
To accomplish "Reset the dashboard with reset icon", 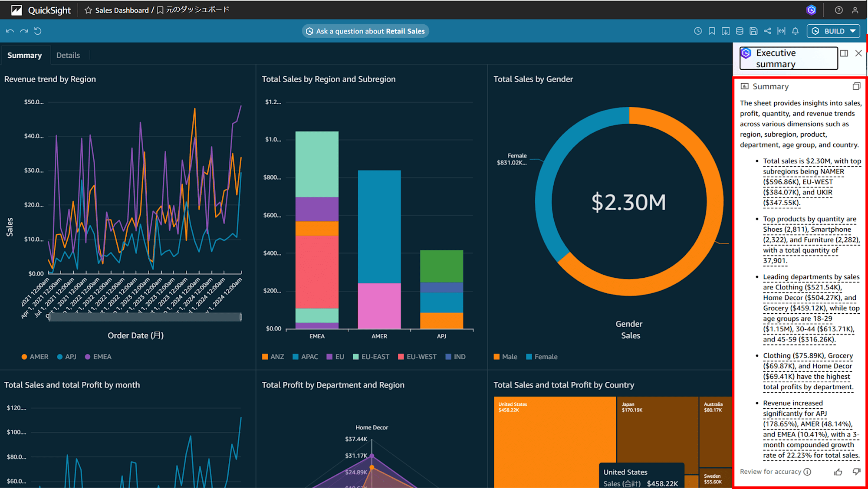I will click(x=38, y=31).
